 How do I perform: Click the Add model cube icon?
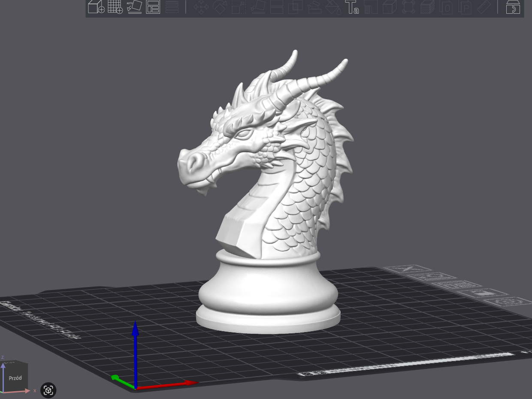tap(96, 7)
